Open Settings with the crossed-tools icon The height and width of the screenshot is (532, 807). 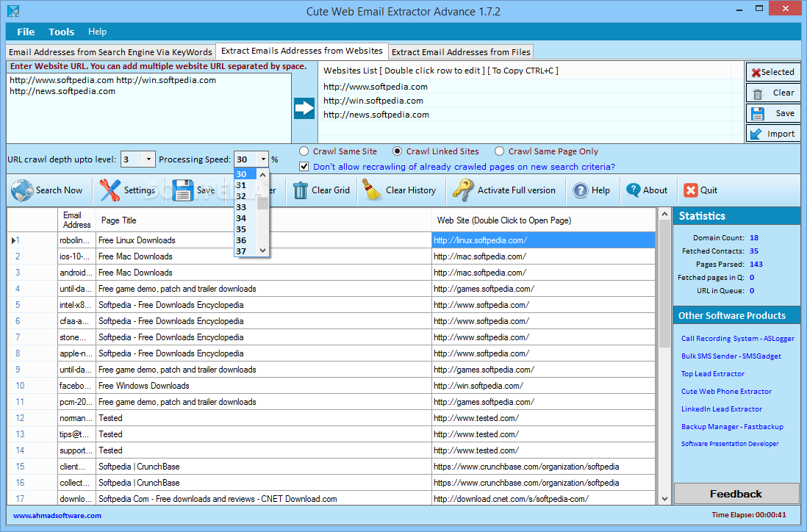pyautogui.click(x=110, y=190)
